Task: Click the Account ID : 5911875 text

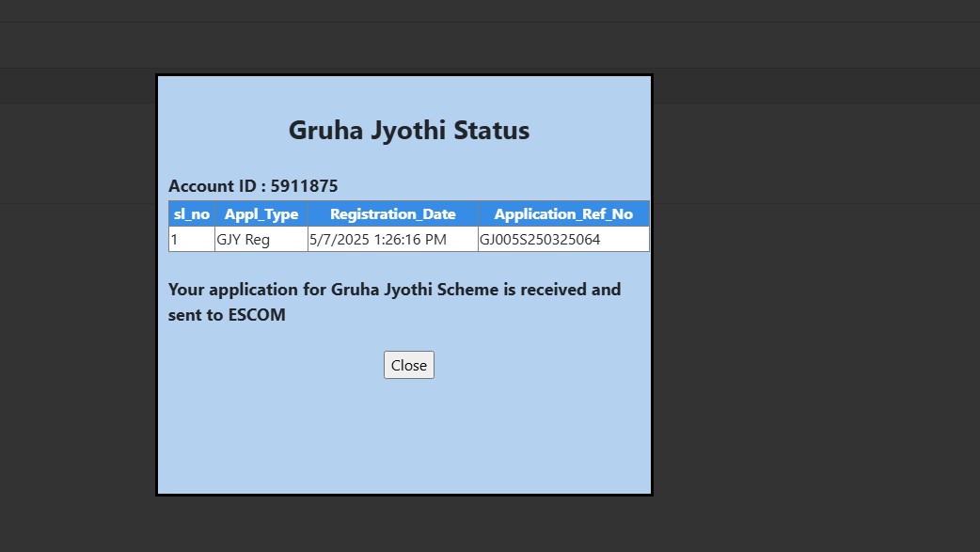Action: [x=253, y=185]
